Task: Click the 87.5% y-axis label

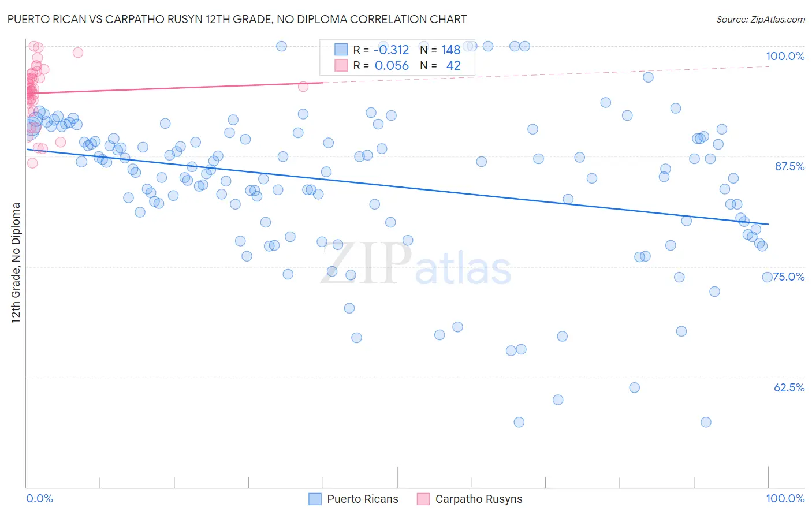Action: [789, 166]
